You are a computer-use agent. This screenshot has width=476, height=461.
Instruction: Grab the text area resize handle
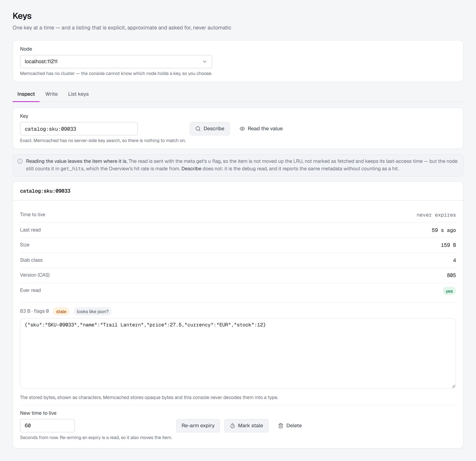(x=453, y=386)
